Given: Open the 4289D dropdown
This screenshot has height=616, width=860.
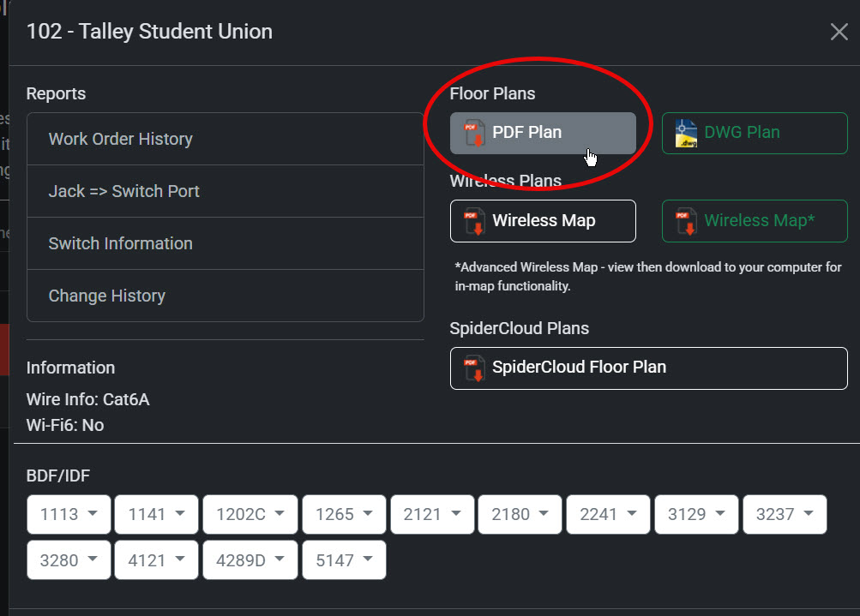Looking at the screenshot, I should (x=250, y=560).
